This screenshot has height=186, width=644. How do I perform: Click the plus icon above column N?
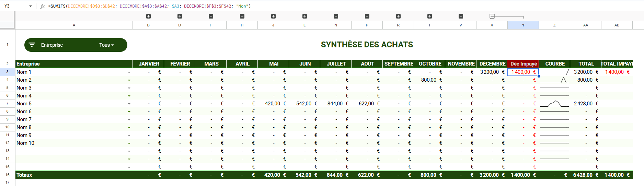[336, 16]
